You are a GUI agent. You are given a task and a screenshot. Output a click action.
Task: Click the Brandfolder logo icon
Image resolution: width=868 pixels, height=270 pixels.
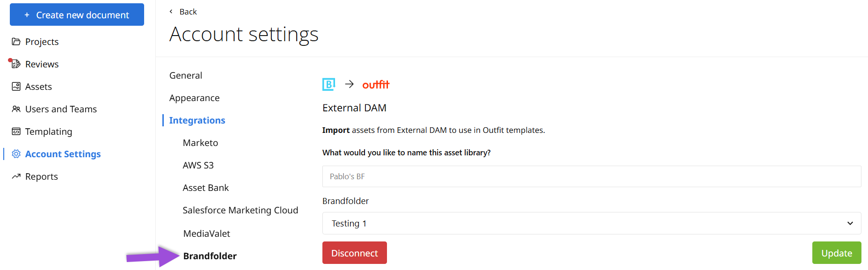click(x=328, y=84)
